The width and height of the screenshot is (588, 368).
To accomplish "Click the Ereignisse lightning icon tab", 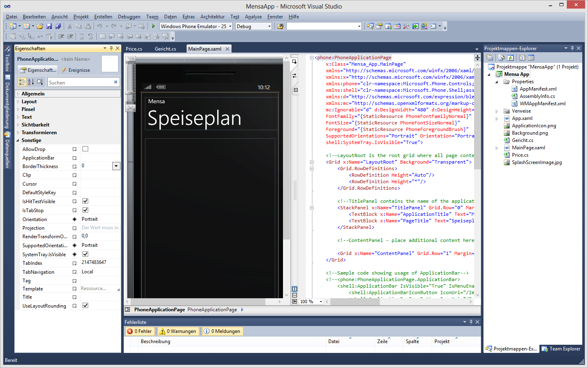I will click(x=76, y=70).
